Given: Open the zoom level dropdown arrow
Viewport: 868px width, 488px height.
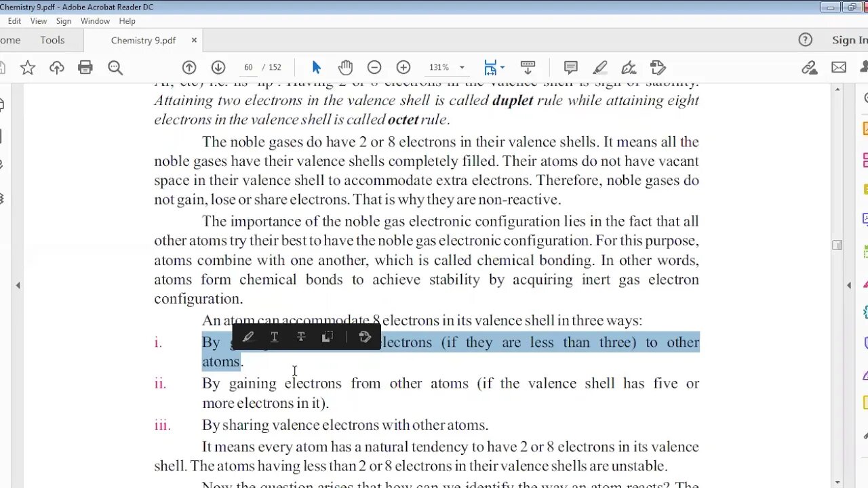Looking at the screenshot, I should 462,68.
